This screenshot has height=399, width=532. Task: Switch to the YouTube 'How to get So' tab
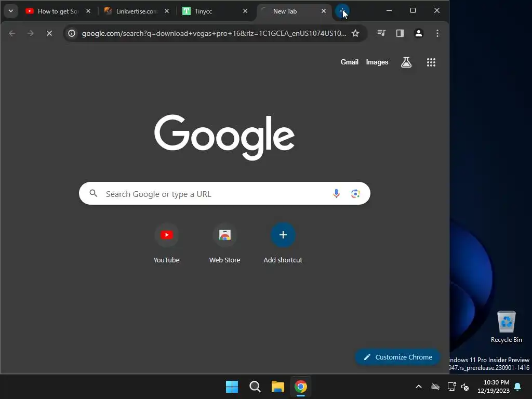[58, 11]
